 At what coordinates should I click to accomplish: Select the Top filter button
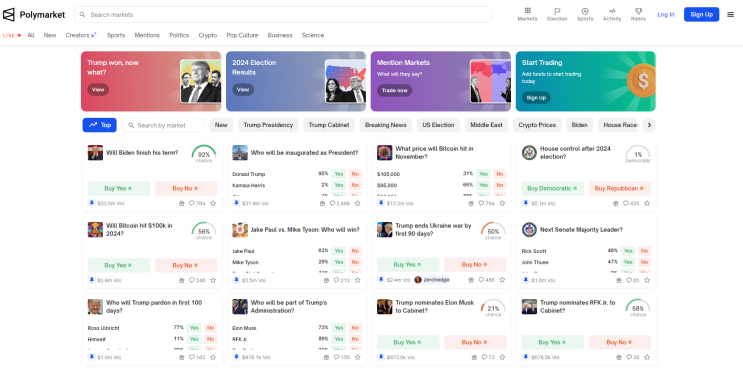pyautogui.click(x=100, y=125)
